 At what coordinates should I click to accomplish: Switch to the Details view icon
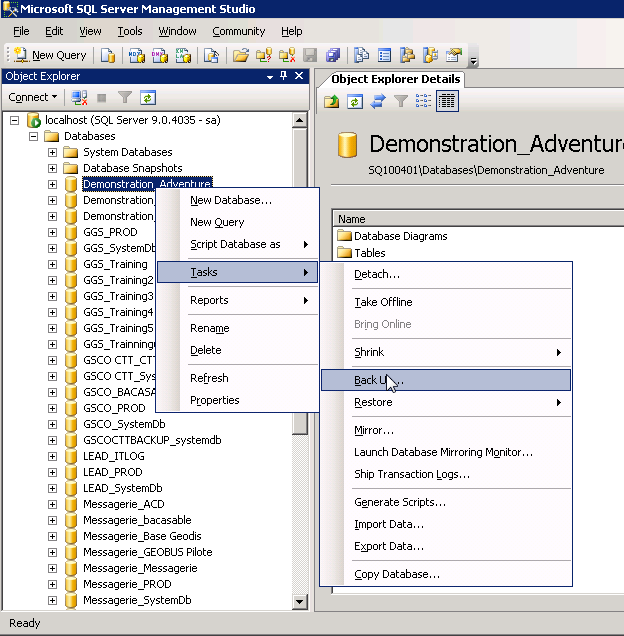tap(447, 101)
